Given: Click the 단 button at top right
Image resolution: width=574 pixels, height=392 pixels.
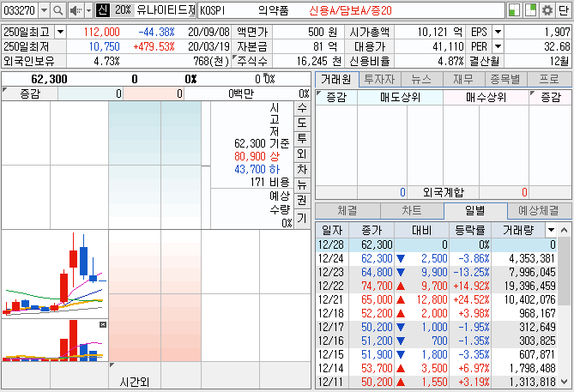Looking at the screenshot, I should click(564, 10).
